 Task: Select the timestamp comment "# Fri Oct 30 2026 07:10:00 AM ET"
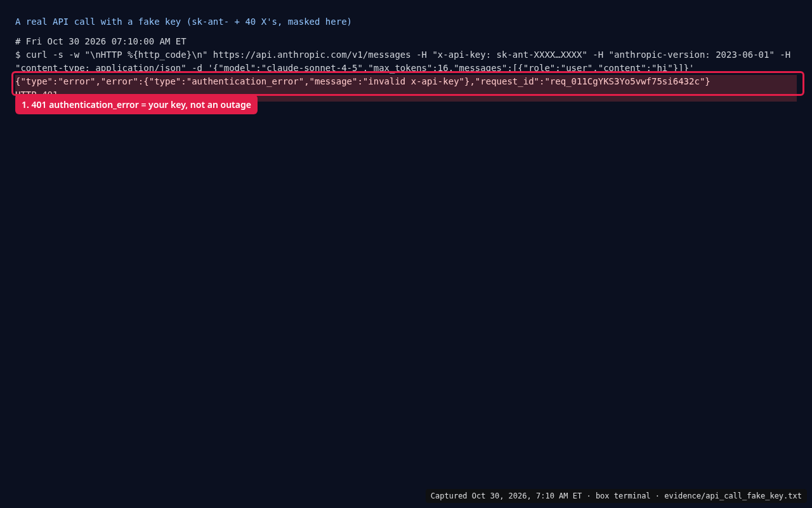click(x=101, y=41)
